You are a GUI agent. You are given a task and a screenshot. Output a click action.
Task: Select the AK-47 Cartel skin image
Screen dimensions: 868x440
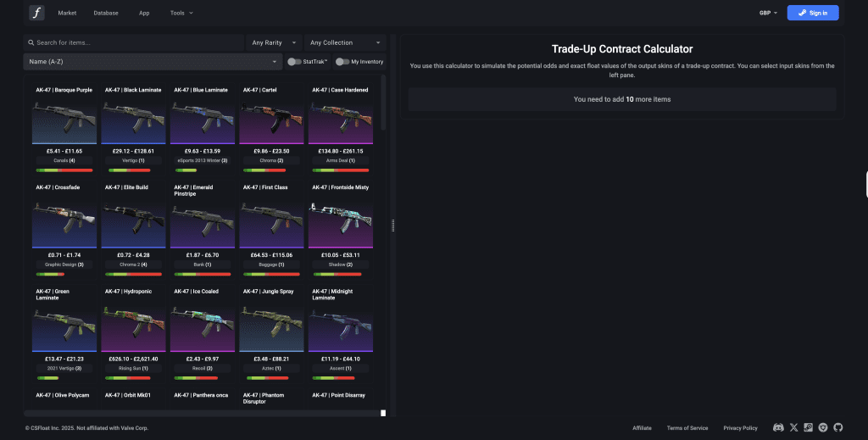click(x=271, y=120)
